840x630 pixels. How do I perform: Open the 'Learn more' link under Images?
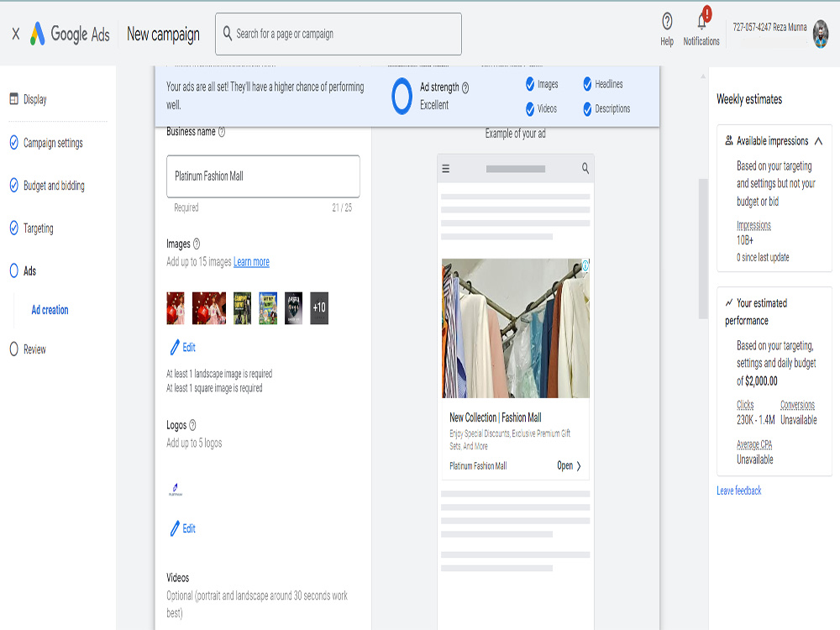point(251,262)
